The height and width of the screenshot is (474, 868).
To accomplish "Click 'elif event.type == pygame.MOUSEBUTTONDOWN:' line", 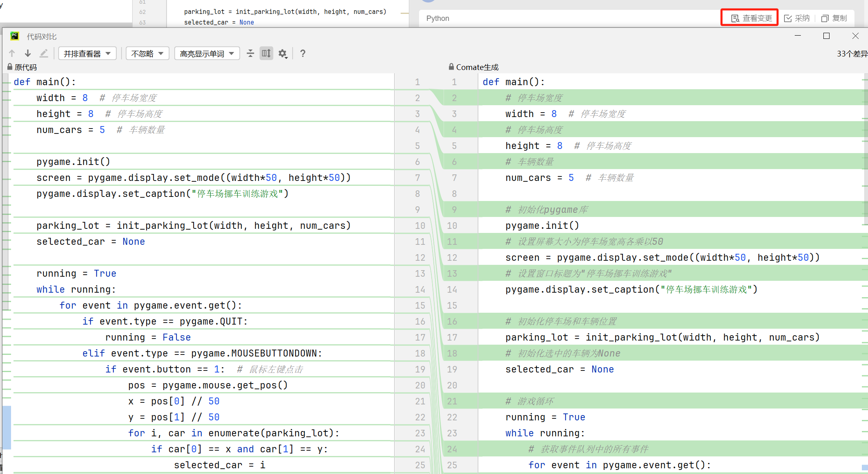I will pyautogui.click(x=202, y=353).
